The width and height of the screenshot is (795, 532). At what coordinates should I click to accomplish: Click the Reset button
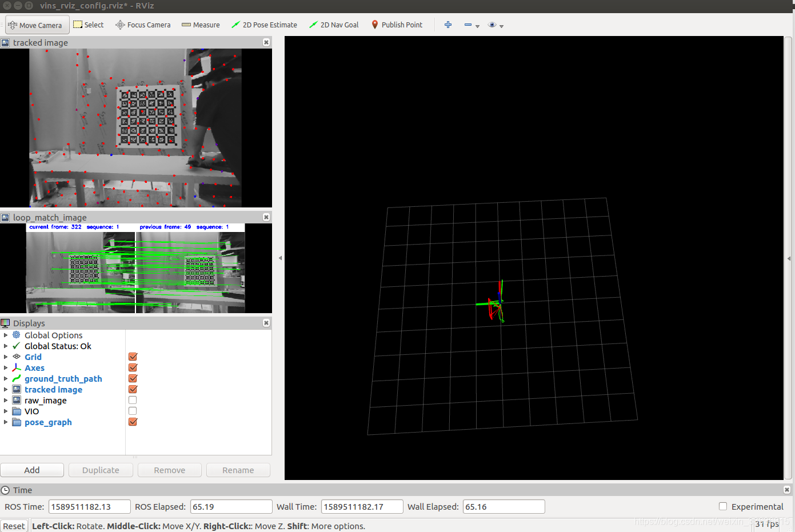14,526
